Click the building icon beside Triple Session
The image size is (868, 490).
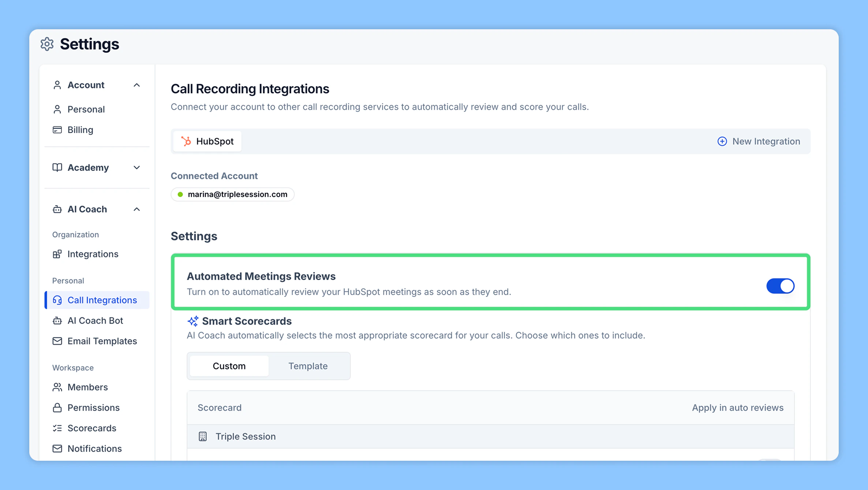click(x=203, y=436)
